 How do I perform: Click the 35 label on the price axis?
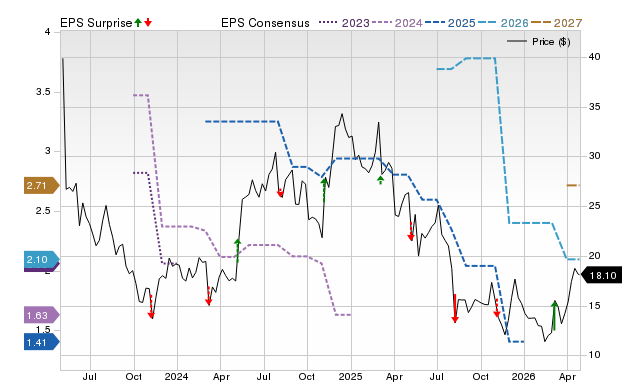tap(594, 107)
